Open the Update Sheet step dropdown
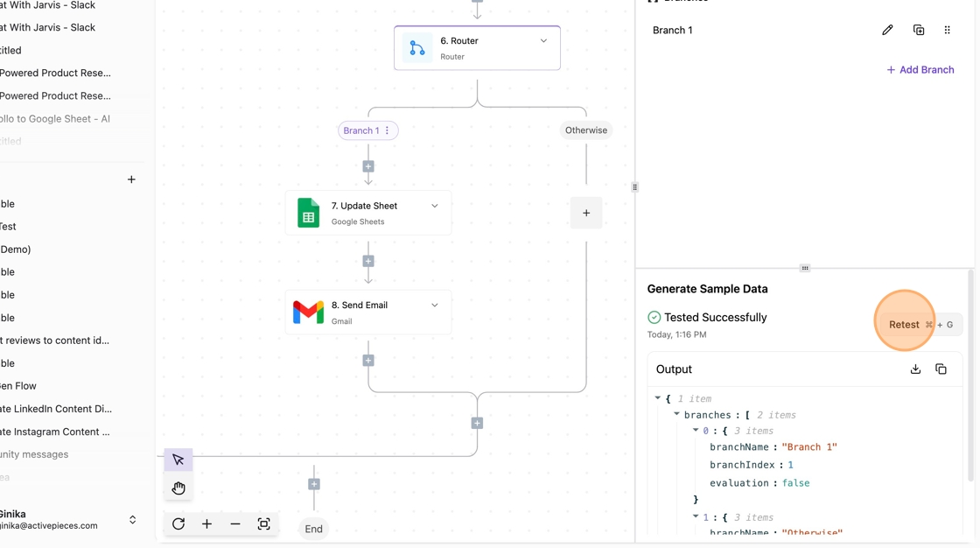The width and height of the screenshot is (980, 548). 435,206
